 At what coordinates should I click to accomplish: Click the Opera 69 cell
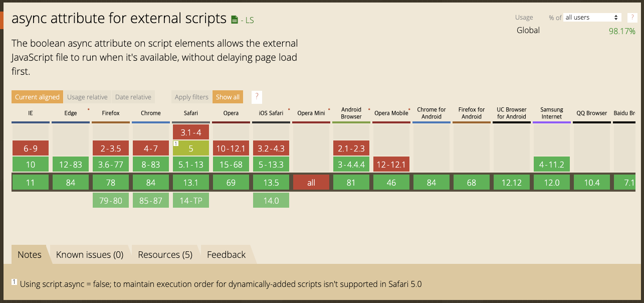click(231, 183)
